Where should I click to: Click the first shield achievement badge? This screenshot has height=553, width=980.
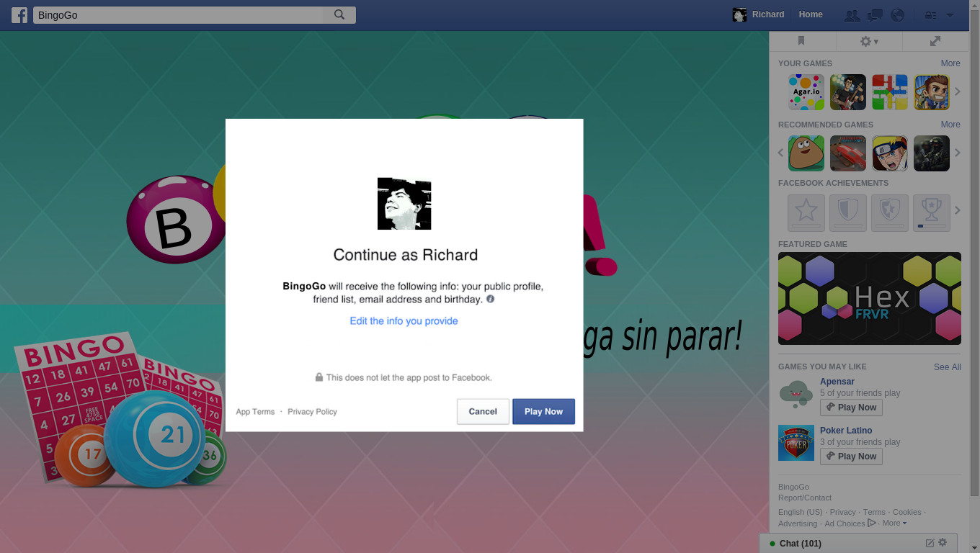[848, 212]
